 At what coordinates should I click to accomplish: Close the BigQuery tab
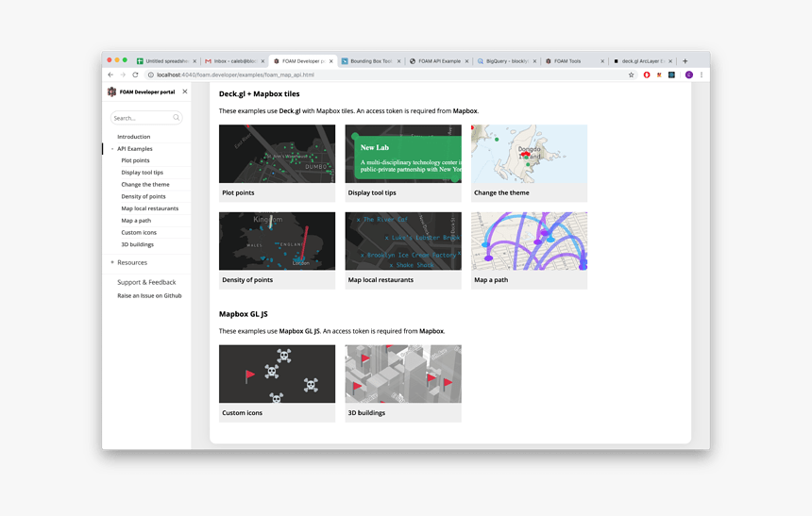(x=535, y=61)
